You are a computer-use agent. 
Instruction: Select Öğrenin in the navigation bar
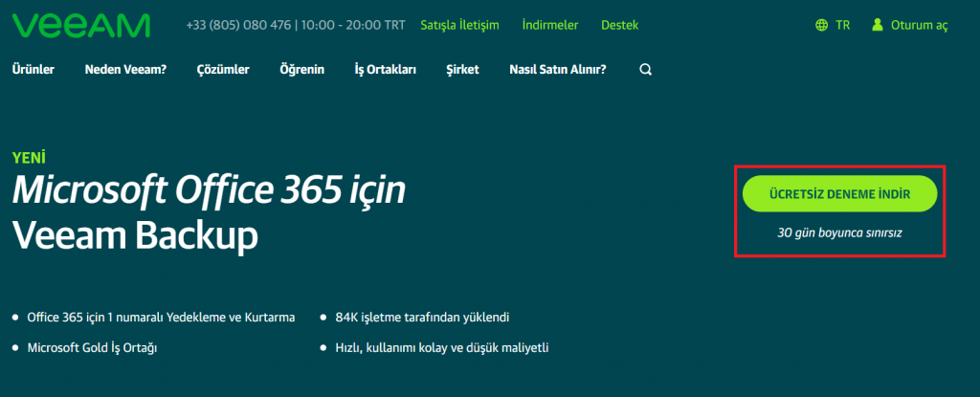[x=301, y=70]
